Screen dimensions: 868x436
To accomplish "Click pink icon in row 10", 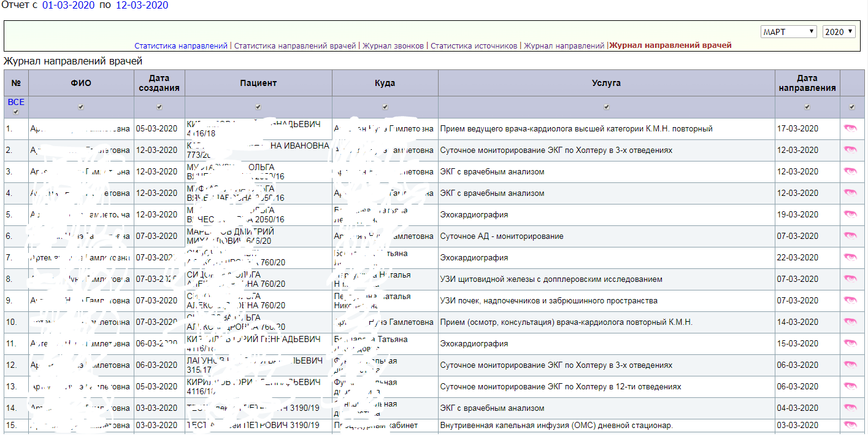I will (x=850, y=322).
